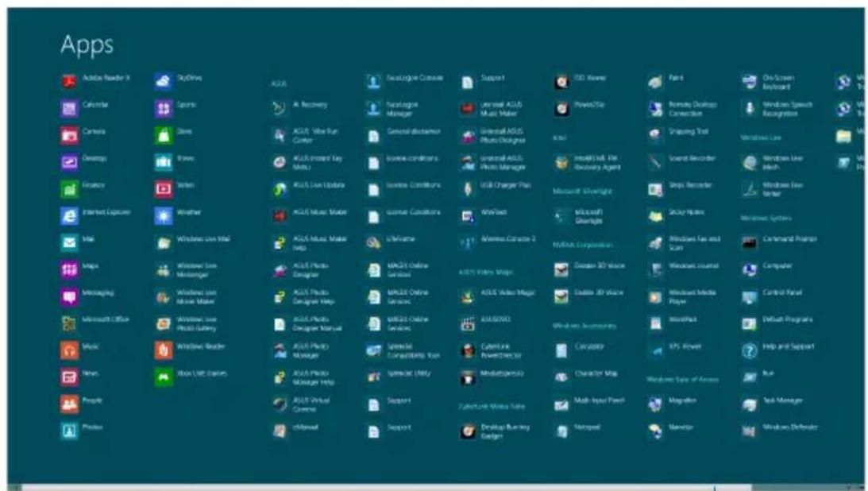Open the Paint app

coord(666,81)
